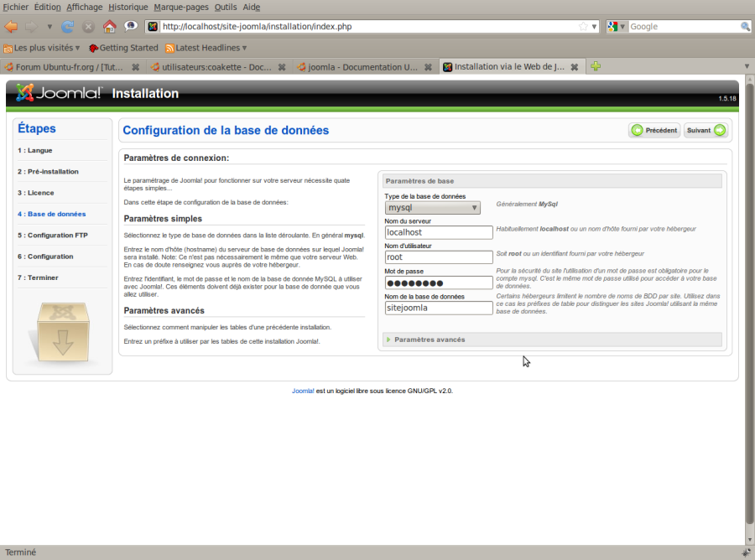Click the Nom de la base field
The width and height of the screenshot is (755, 560).
[439, 308]
